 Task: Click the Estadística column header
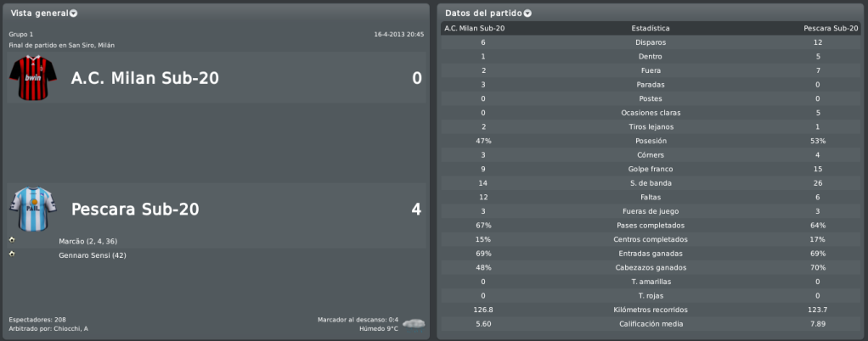[x=651, y=28]
